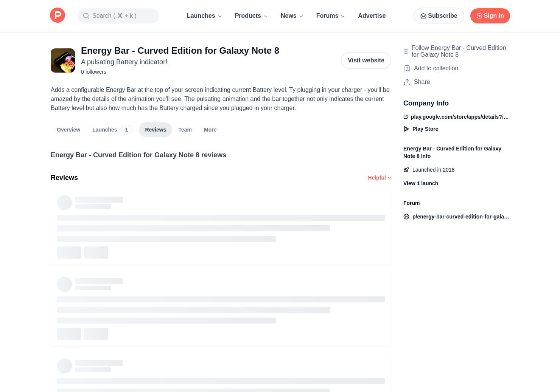Click the forum icon beside p/energy-bar

pyautogui.click(x=406, y=217)
